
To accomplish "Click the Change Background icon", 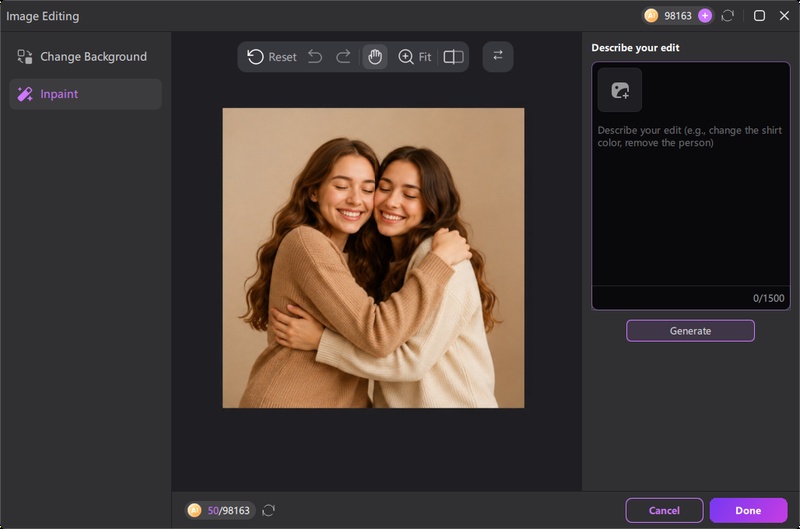I will [24, 57].
